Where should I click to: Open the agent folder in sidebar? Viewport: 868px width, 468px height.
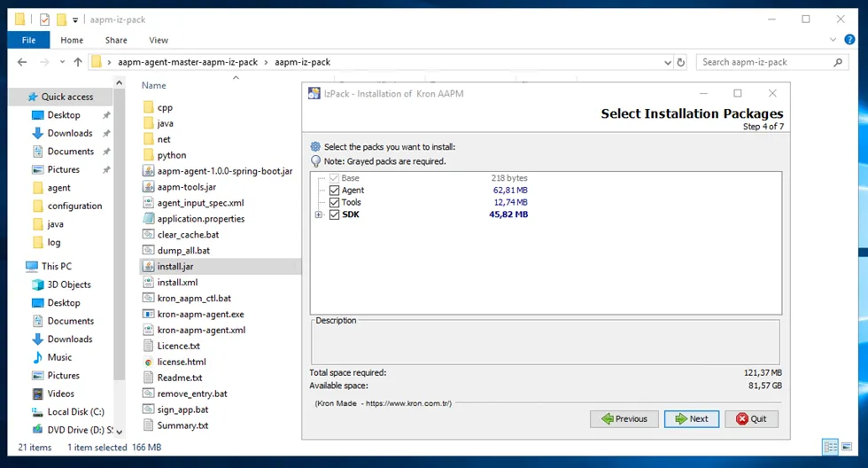coord(58,188)
